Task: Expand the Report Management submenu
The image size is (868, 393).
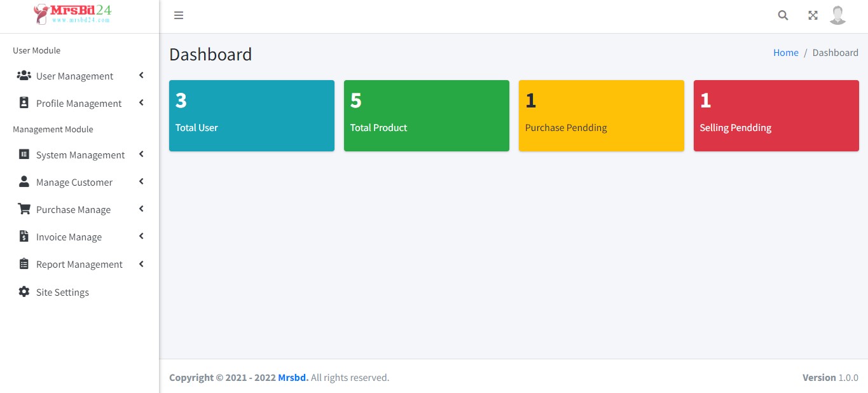Action: tap(141, 263)
